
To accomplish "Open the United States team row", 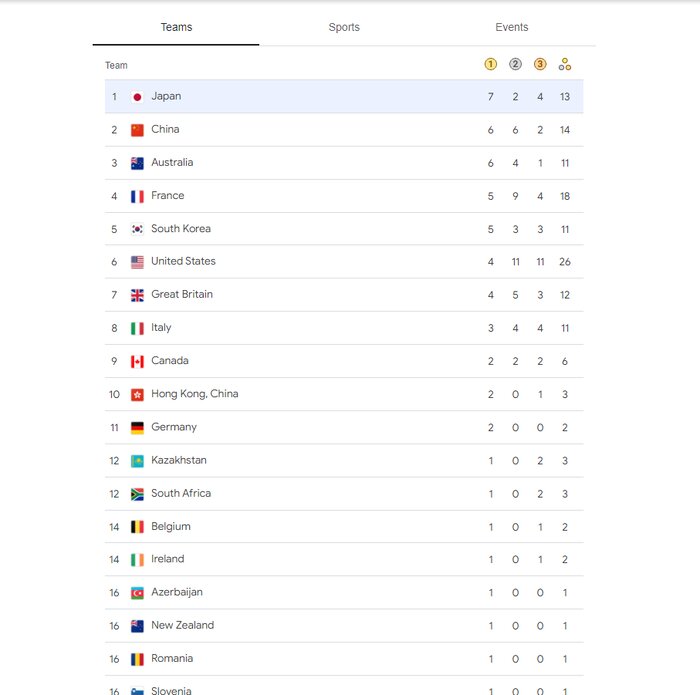I will tap(183, 262).
